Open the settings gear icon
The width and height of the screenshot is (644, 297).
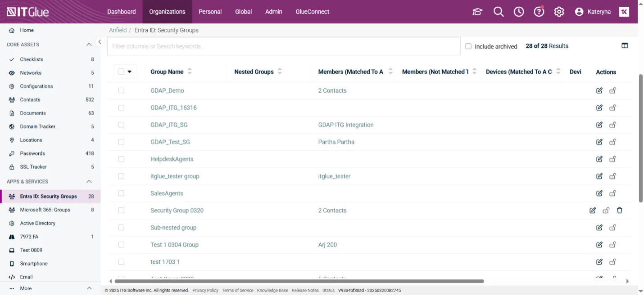[x=559, y=12]
